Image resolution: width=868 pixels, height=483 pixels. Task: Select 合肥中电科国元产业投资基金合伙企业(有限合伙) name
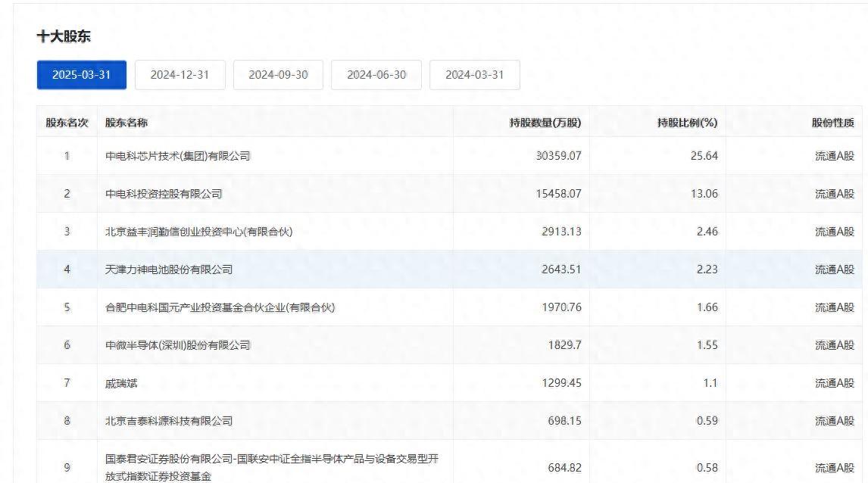pyautogui.click(x=220, y=307)
